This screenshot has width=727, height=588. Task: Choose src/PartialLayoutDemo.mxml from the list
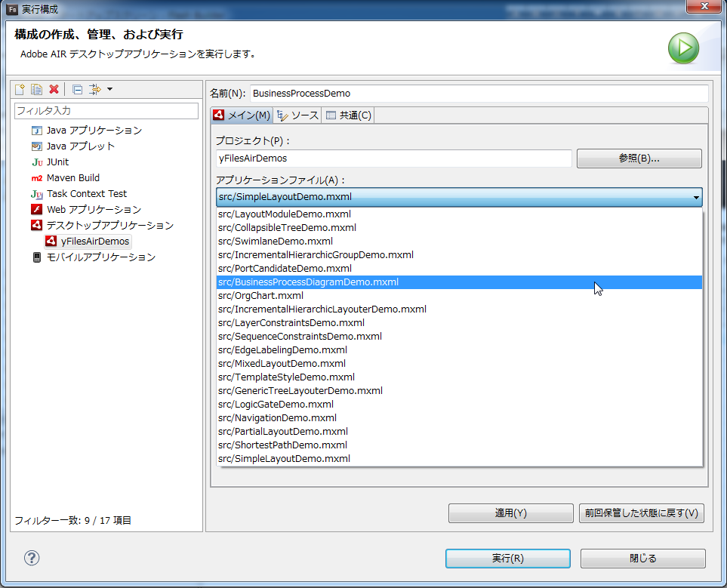click(x=460, y=432)
